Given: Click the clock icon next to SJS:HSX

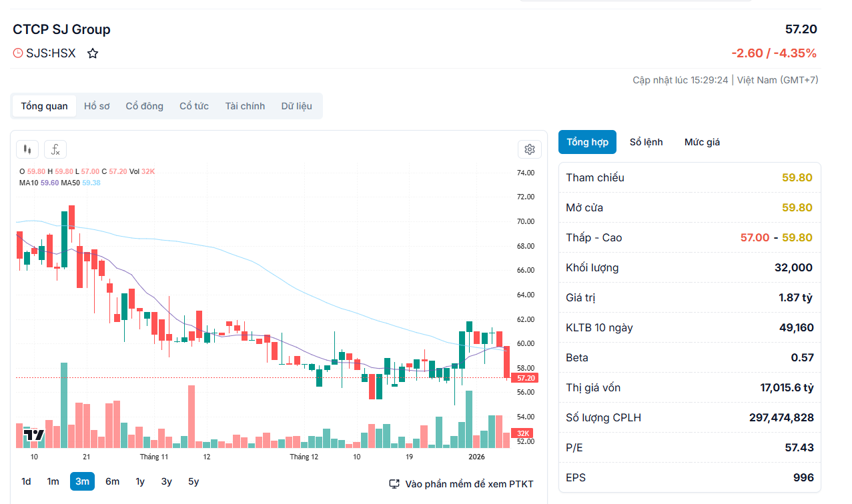Looking at the screenshot, I should (x=17, y=53).
